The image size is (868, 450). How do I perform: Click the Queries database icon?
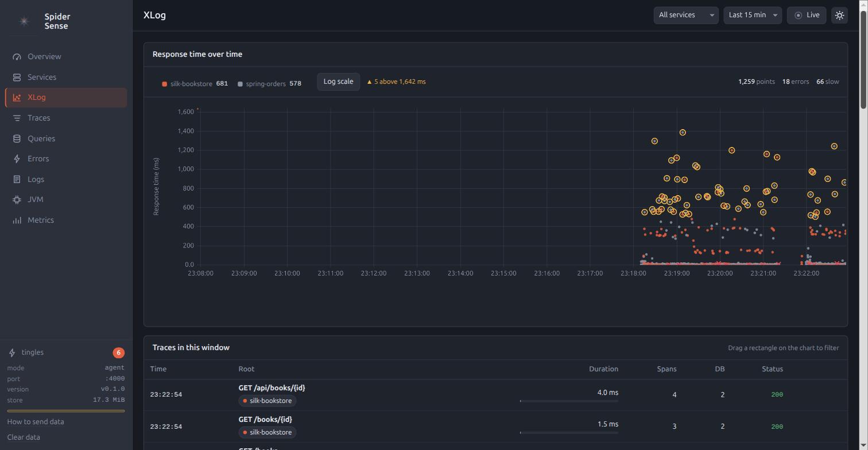pyautogui.click(x=17, y=138)
